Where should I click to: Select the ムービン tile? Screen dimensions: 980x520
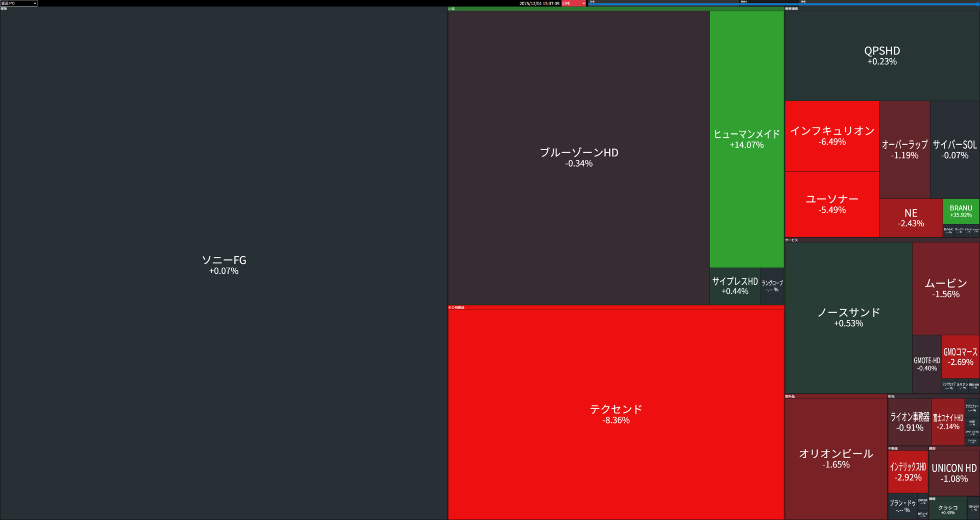click(x=945, y=288)
